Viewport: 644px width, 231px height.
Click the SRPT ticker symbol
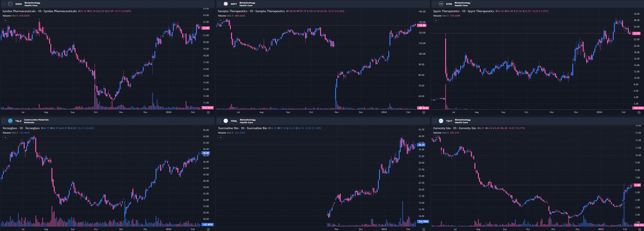coord(234,4)
